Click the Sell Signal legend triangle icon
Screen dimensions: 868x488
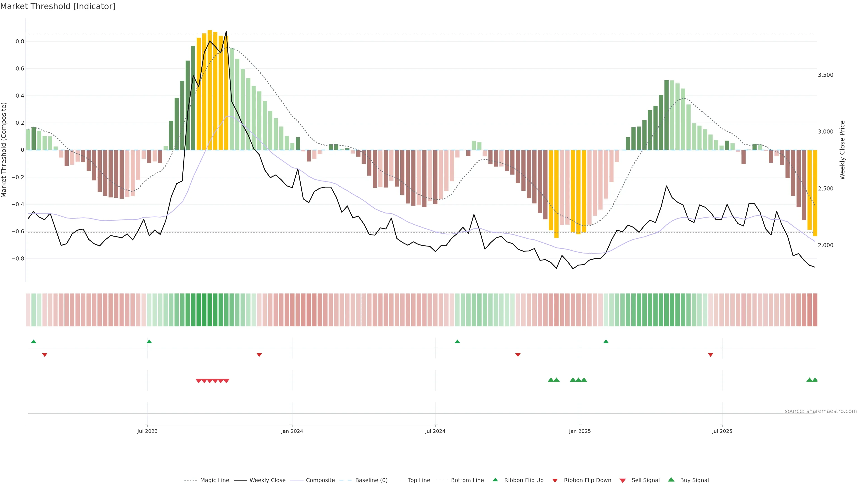[x=622, y=480]
